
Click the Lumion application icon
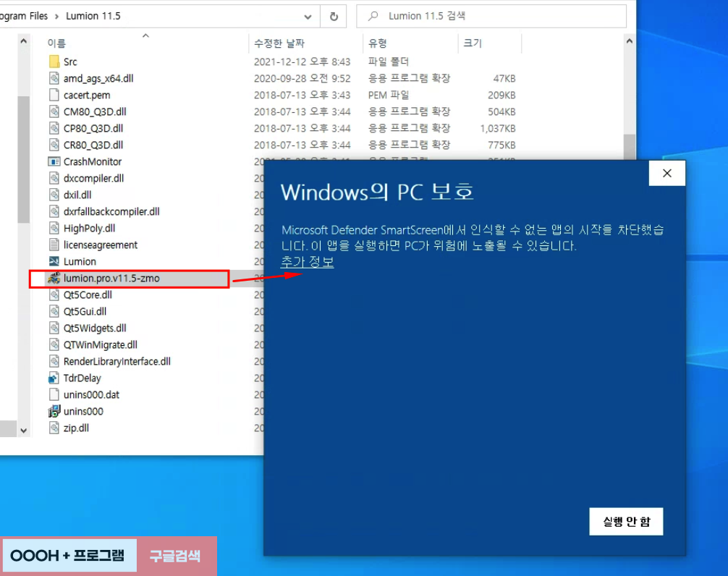(x=54, y=261)
